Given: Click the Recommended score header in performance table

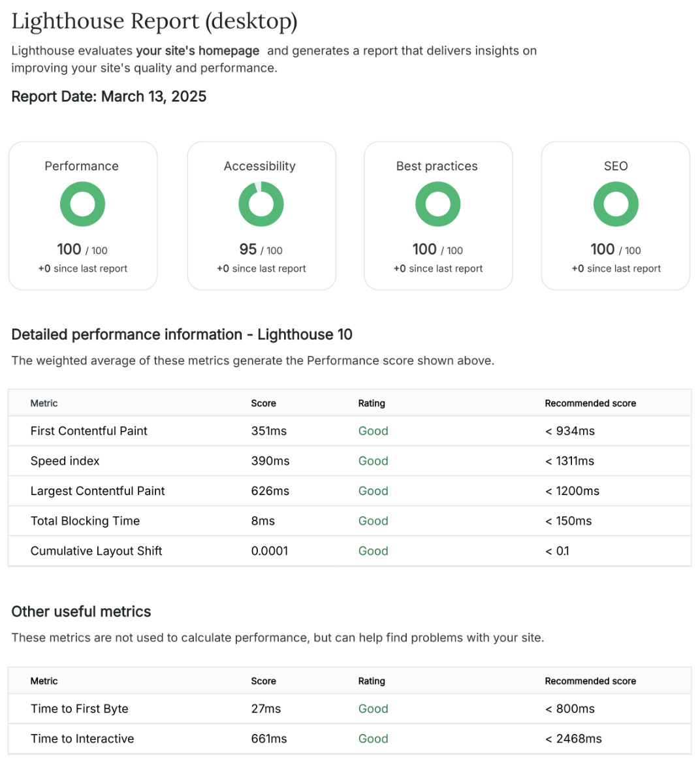Looking at the screenshot, I should tap(590, 404).
